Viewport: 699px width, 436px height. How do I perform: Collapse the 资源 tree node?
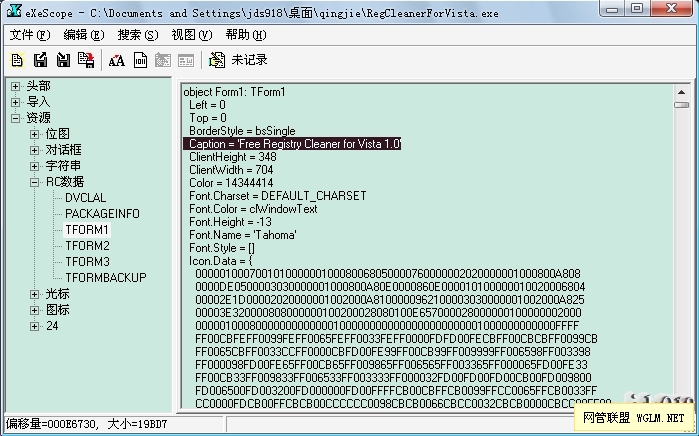(16, 118)
